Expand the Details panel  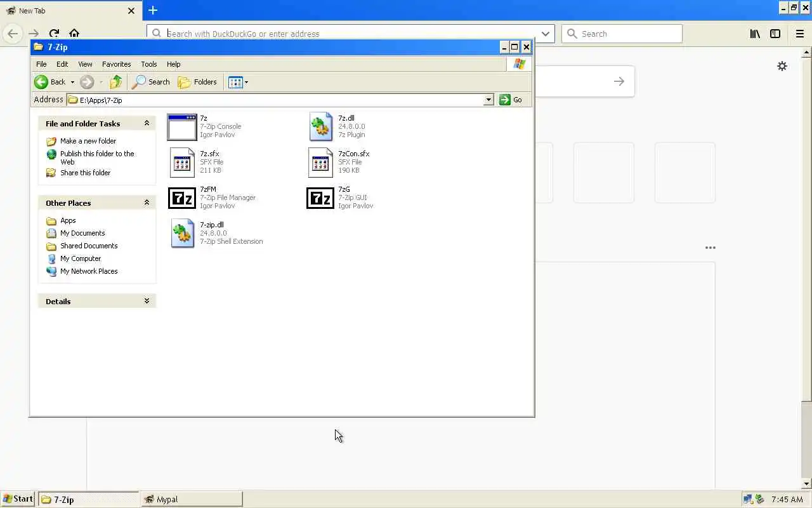(x=147, y=301)
